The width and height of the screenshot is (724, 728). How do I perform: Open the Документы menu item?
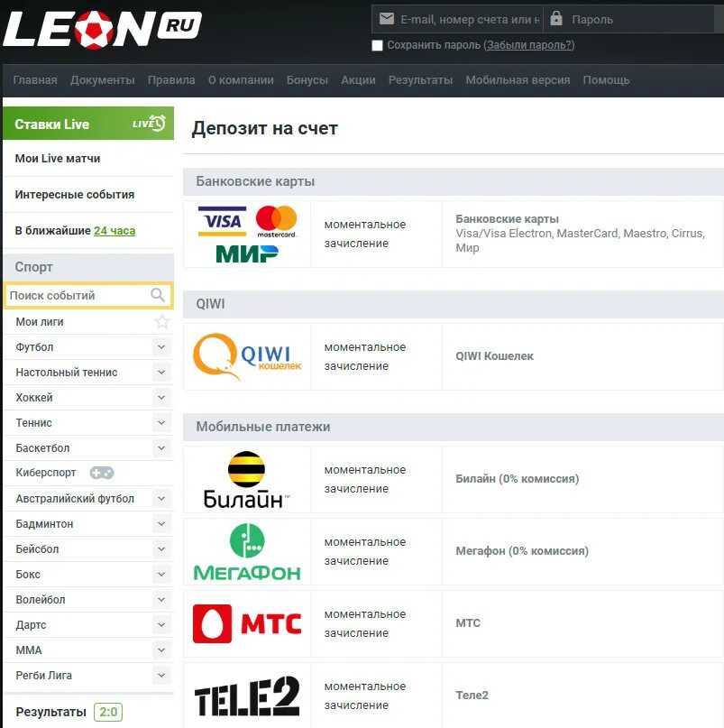[x=103, y=80]
